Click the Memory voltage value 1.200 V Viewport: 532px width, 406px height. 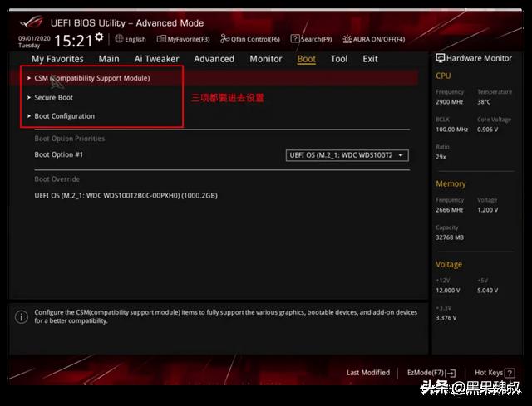pyautogui.click(x=488, y=210)
